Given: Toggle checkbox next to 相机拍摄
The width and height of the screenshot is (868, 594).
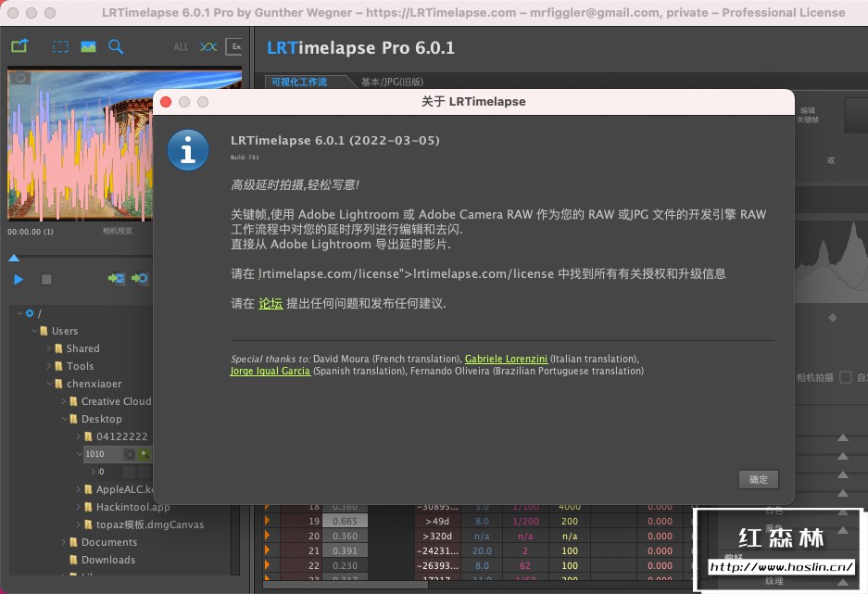Looking at the screenshot, I should point(845,377).
